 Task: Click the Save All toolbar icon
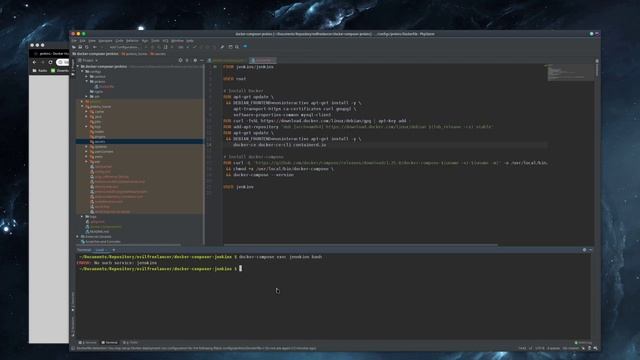[x=80, y=47]
